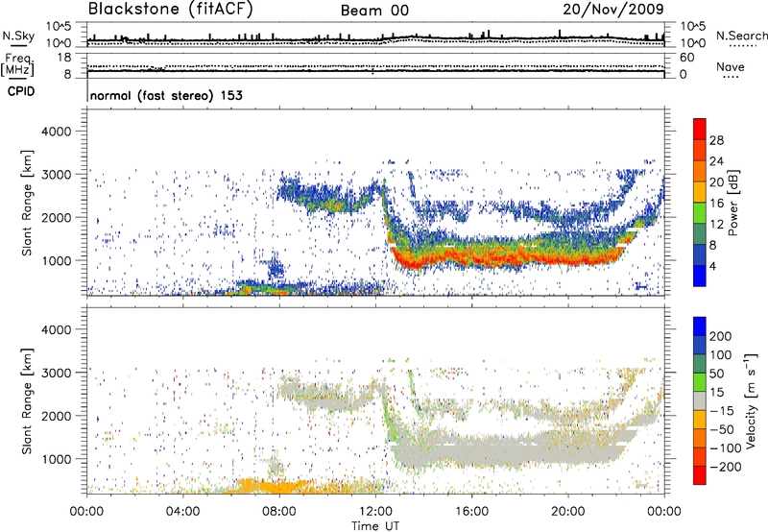The width and height of the screenshot is (768, 532).
Task: Click the 'N.Sky' legend label
Action: 18,36
